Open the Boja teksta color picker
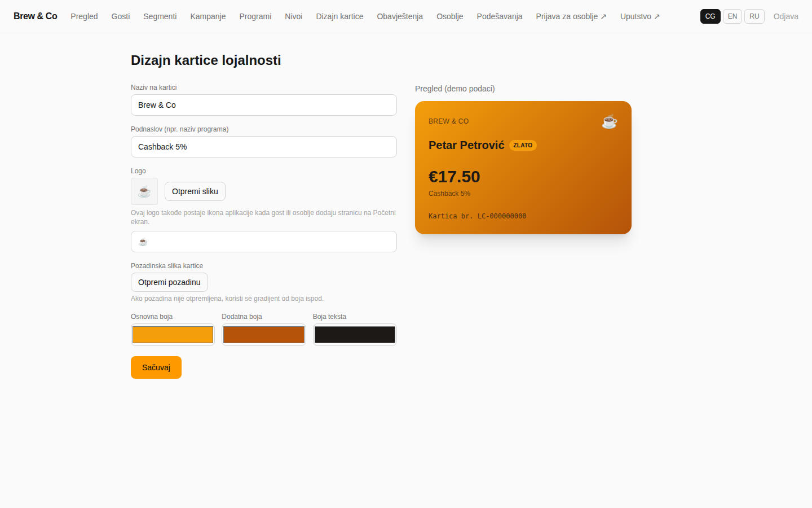Viewport: 812px width, 508px height. 355,335
